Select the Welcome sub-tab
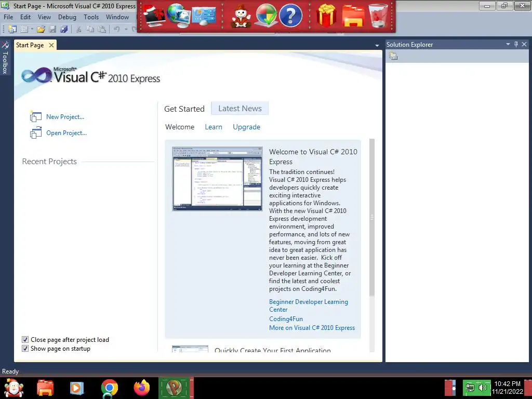532x399 pixels. tap(180, 127)
